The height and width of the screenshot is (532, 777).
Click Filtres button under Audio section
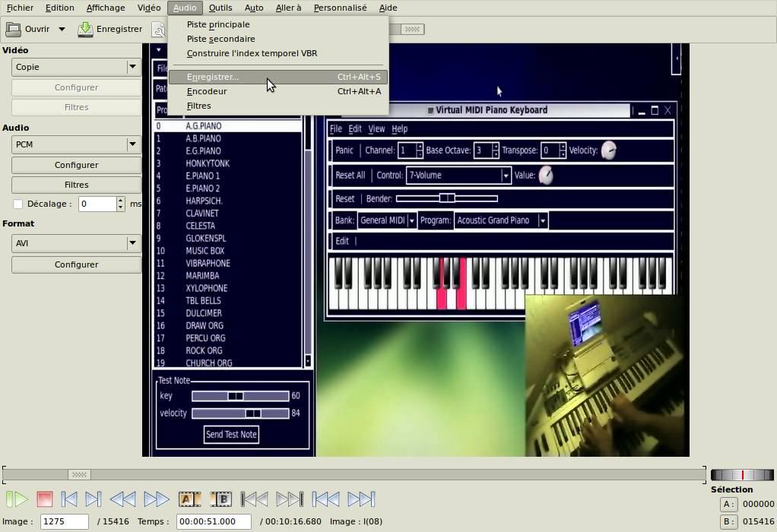pos(76,185)
